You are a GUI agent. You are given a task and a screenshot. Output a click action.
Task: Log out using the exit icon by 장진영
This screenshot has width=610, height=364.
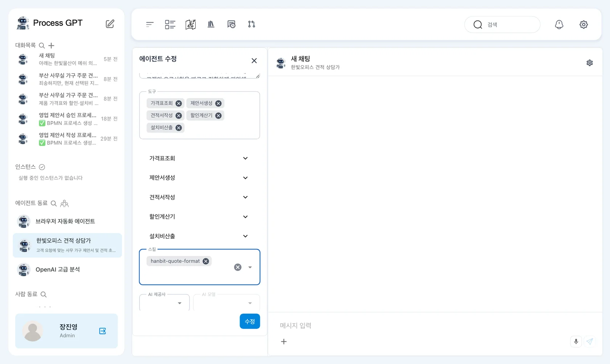pos(103,331)
